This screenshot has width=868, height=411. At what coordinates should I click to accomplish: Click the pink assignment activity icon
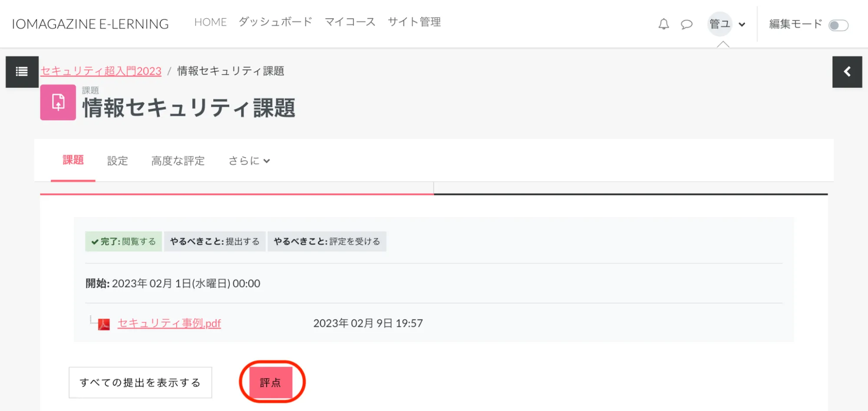click(58, 102)
